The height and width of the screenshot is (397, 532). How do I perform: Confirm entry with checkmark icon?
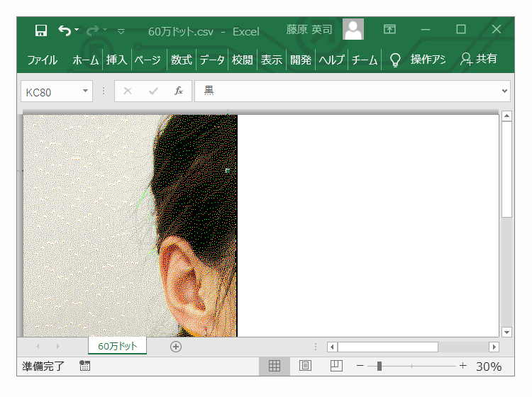[x=153, y=91]
